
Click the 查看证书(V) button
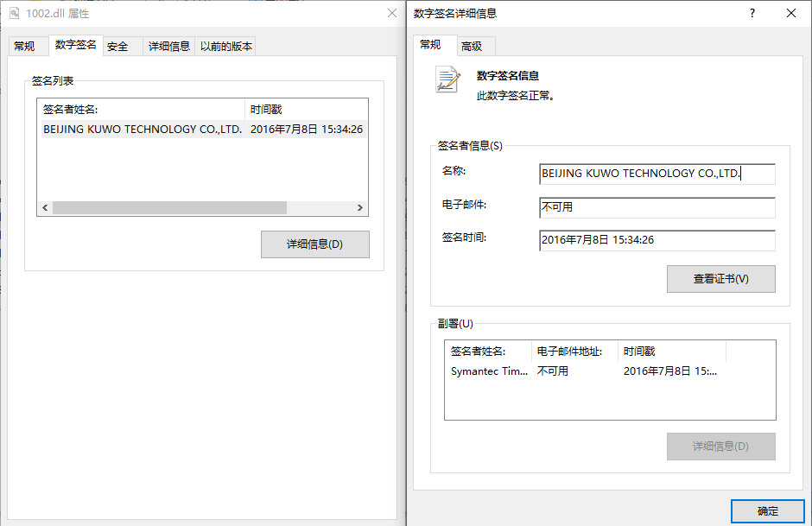pos(720,279)
